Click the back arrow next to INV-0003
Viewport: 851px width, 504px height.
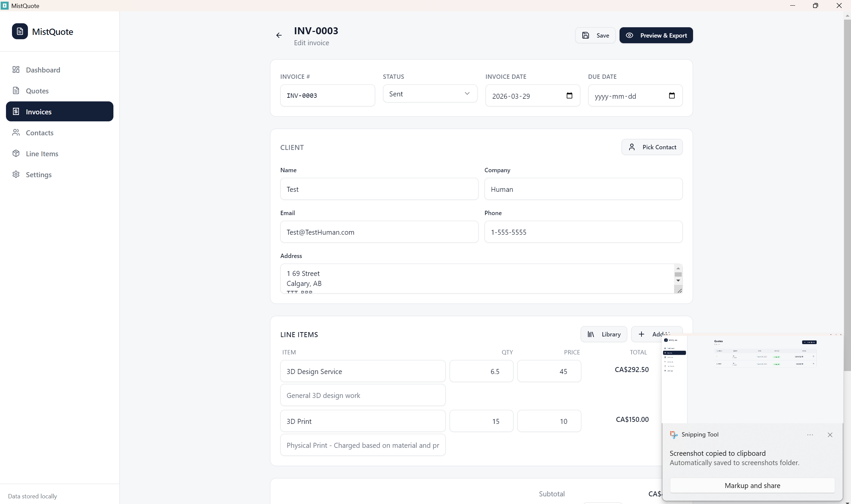[x=279, y=35]
